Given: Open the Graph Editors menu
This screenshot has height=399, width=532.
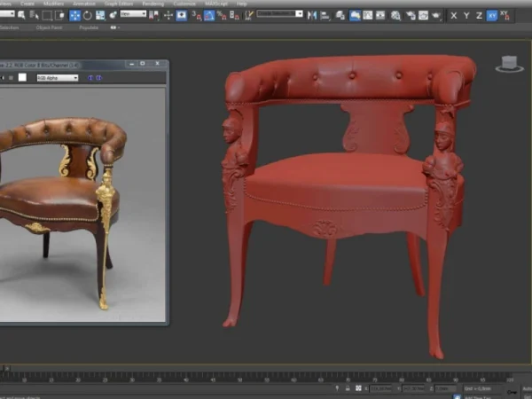Looking at the screenshot, I should pyautogui.click(x=119, y=4).
